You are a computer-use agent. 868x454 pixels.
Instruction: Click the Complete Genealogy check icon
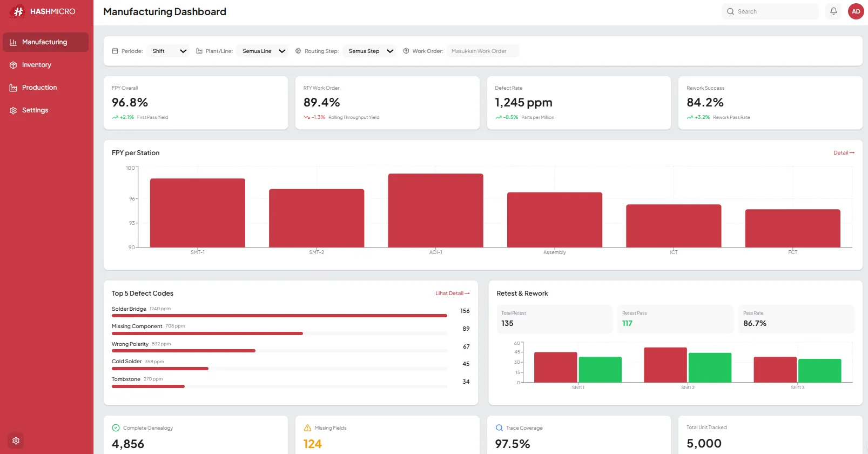pos(116,428)
